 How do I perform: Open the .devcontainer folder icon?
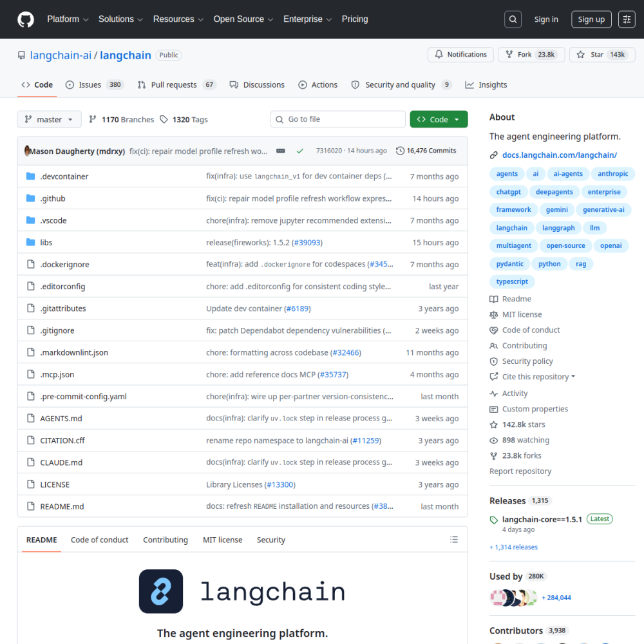(30, 176)
